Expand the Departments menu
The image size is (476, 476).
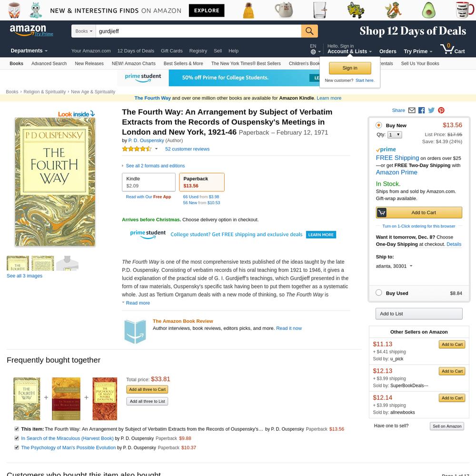click(x=29, y=51)
